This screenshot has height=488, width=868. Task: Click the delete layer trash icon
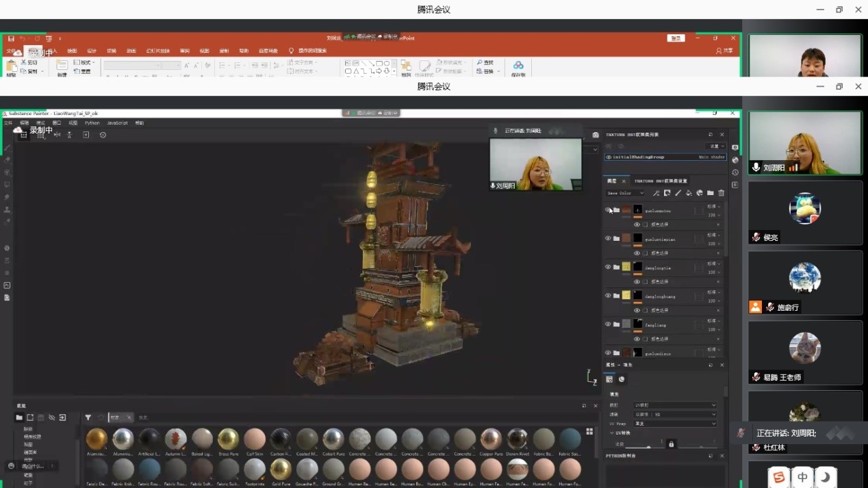(x=721, y=193)
